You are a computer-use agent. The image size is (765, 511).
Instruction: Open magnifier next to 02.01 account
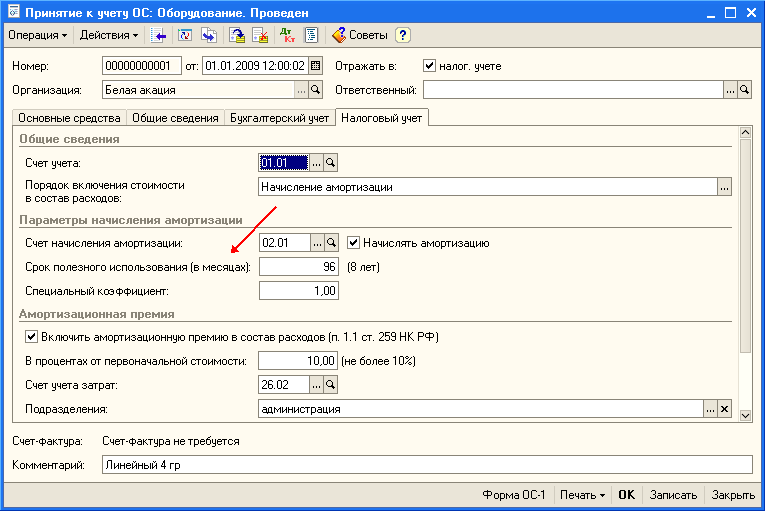[x=331, y=243]
